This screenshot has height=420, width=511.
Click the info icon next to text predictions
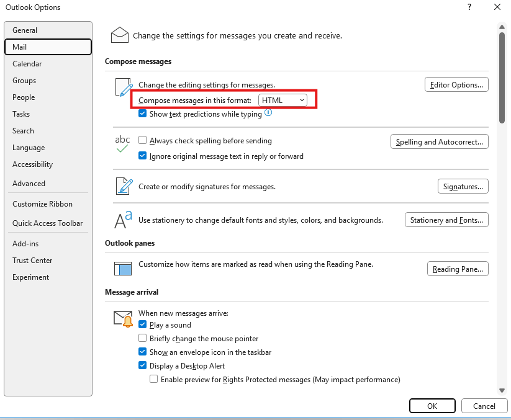coord(268,113)
